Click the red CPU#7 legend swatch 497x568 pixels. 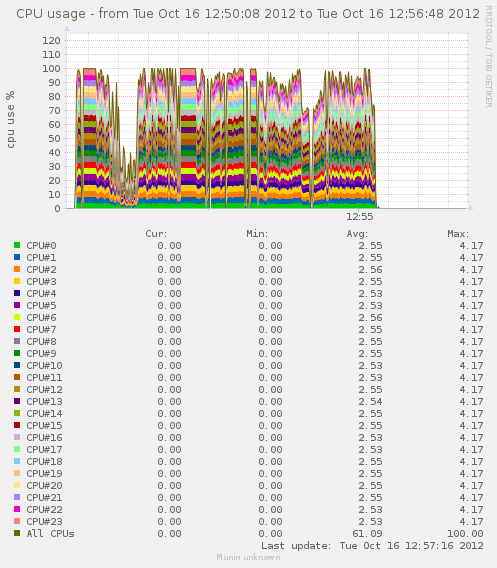(17, 329)
